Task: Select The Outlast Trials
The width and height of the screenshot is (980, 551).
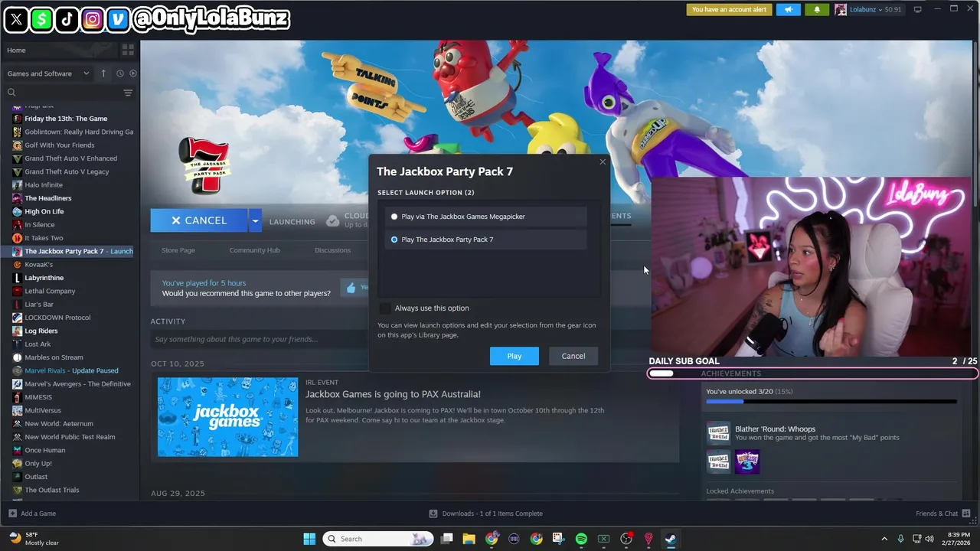Action: click(51, 490)
